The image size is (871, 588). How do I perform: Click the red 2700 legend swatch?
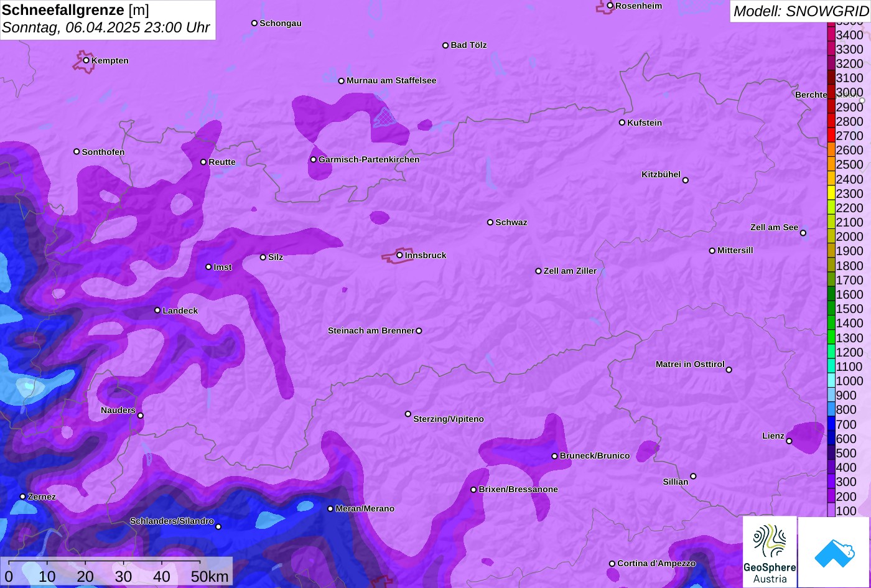(831, 134)
